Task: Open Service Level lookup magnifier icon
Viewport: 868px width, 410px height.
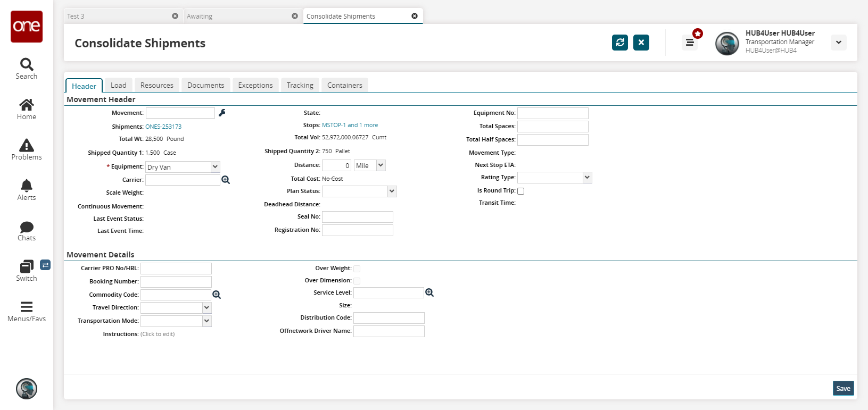Action: click(429, 292)
